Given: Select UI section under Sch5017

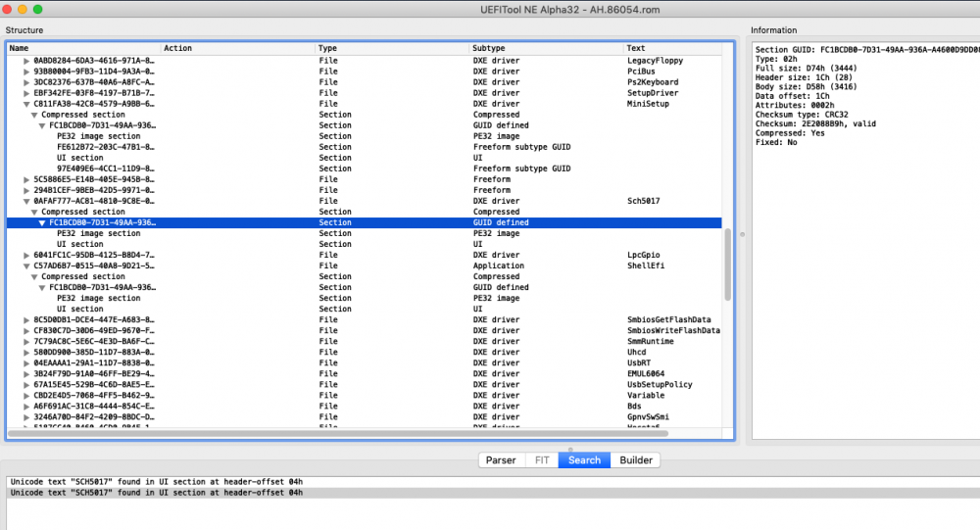Looking at the screenshot, I should tap(364, 244).
